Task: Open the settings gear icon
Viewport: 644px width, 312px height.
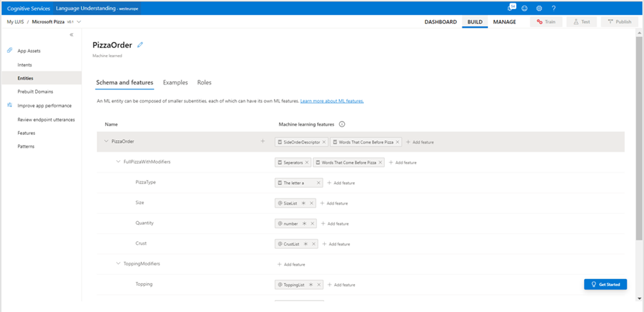Action: point(539,8)
